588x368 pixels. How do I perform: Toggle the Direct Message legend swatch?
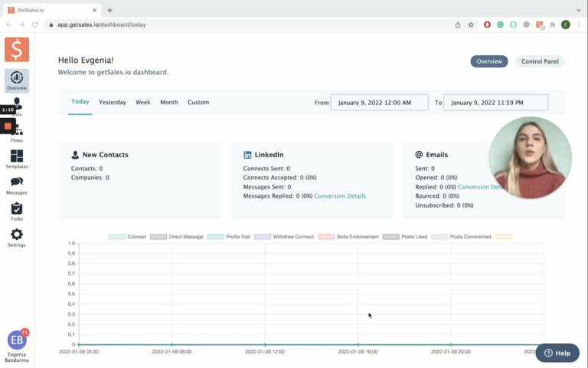coord(158,237)
